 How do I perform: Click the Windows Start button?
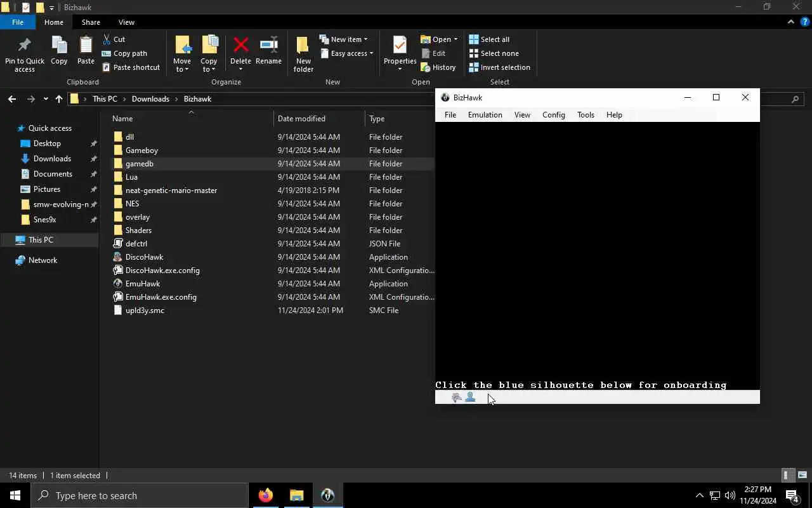point(15,495)
